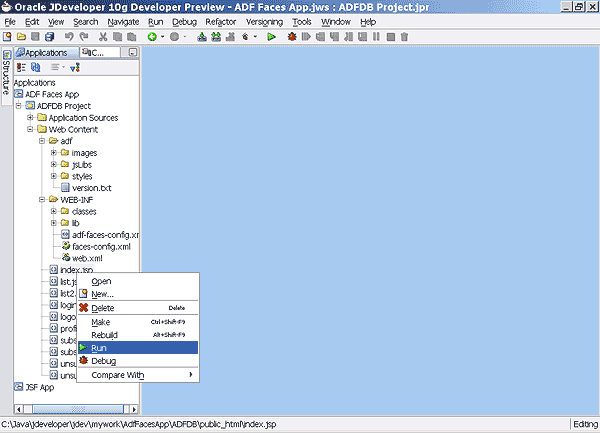Expand the Application Sources folder
Image resolution: width=600 pixels, height=433 pixels.
coord(30,117)
